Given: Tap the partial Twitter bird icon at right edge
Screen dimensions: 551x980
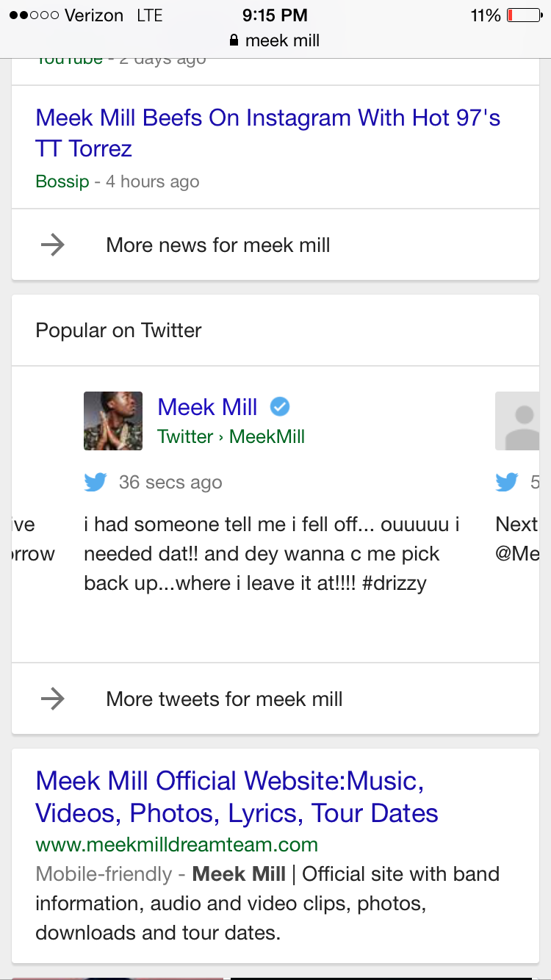Looking at the screenshot, I should click(x=507, y=483).
